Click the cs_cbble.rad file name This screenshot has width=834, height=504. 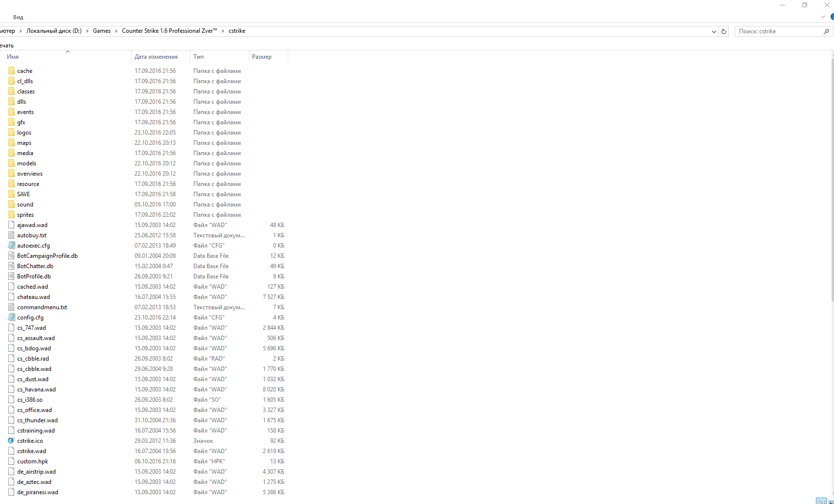point(33,359)
